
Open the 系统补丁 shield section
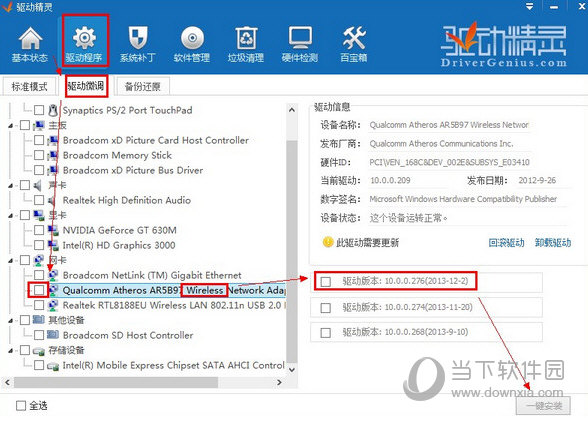tap(138, 44)
